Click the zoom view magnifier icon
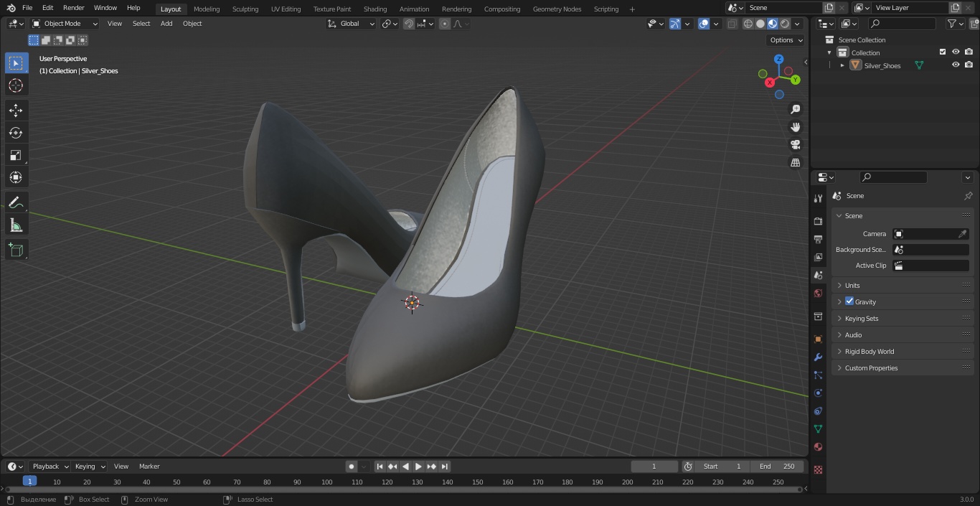The image size is (980, 506). coord(796,109)
